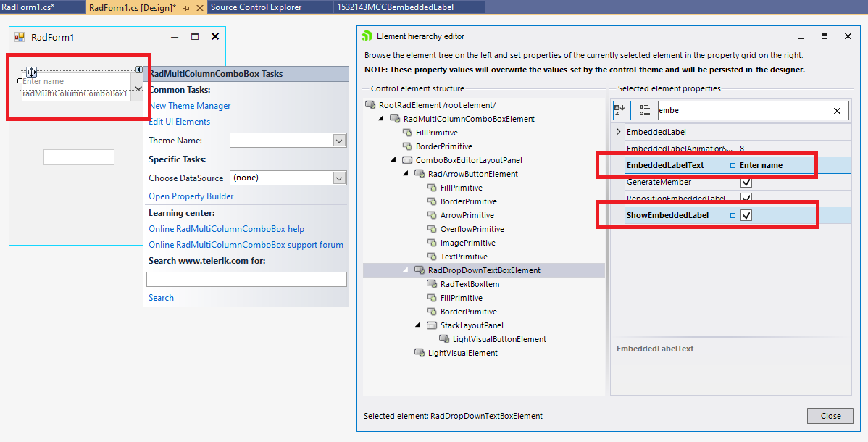Open the Theme Name dropdown
Screen dimensions: 868x442
[x=340, y=141]
